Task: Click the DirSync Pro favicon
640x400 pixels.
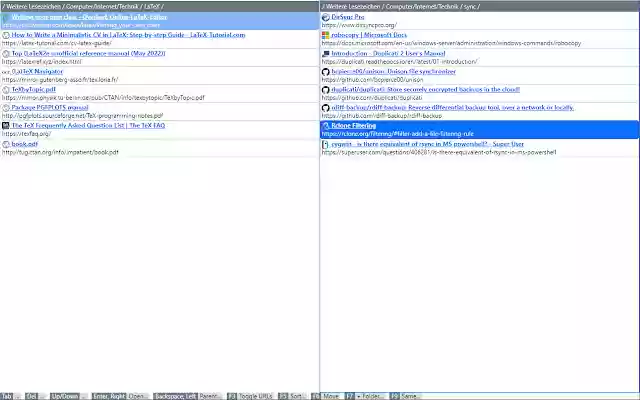Action: pos(326,17)
